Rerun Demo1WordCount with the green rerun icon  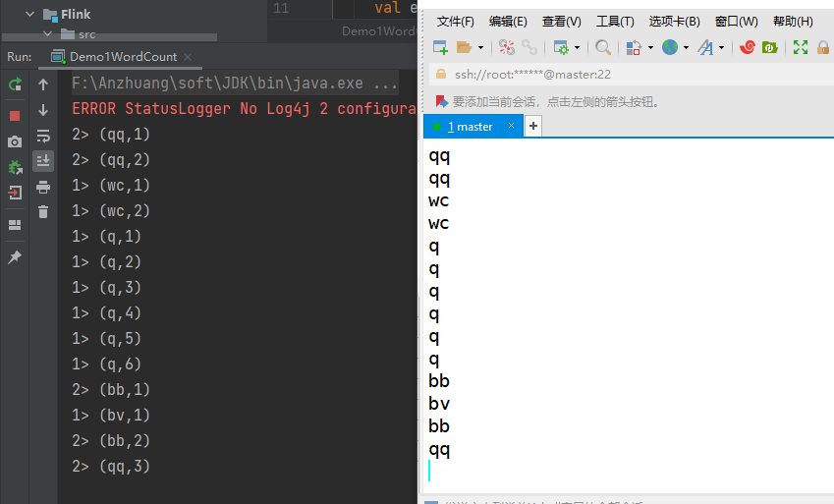click(15, 84)
